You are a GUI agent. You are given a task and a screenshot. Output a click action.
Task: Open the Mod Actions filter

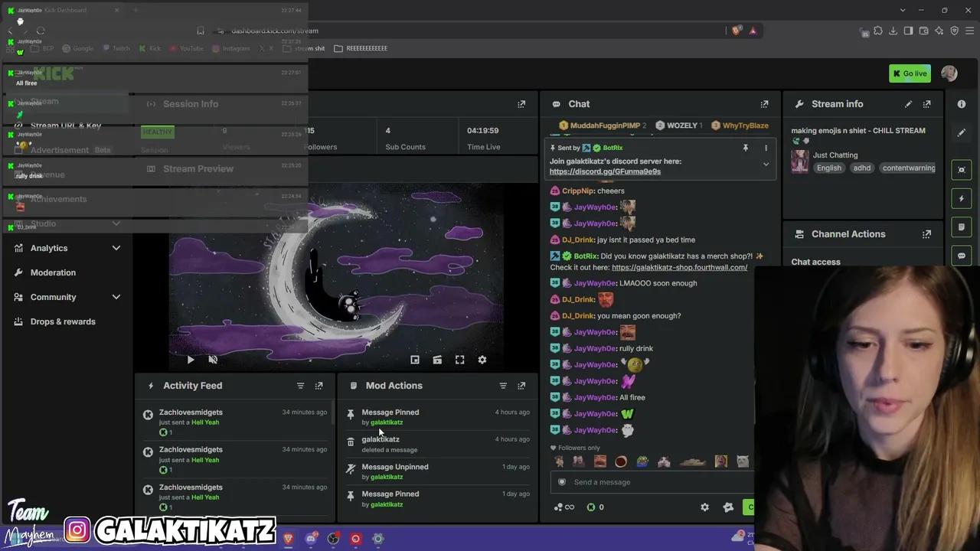[x=503, y=386]
